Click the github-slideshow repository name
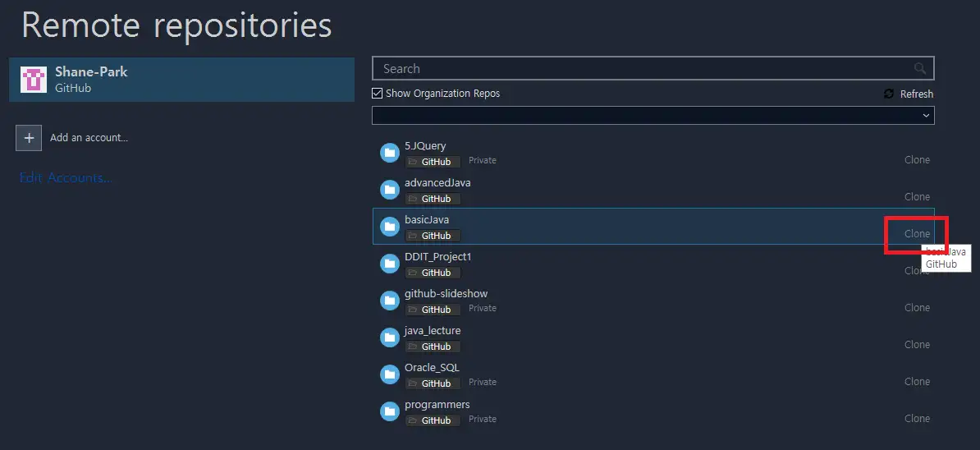 (446, 294)
